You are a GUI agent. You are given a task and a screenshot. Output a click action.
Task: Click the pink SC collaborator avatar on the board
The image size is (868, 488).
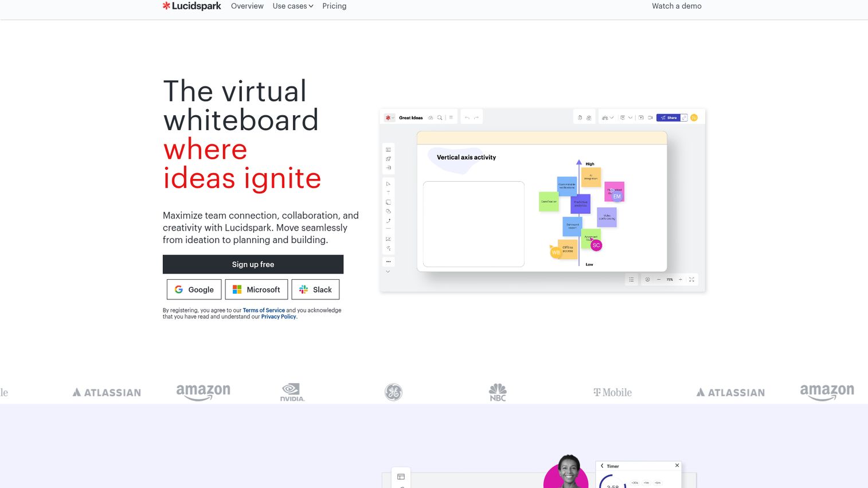(596, 245)
